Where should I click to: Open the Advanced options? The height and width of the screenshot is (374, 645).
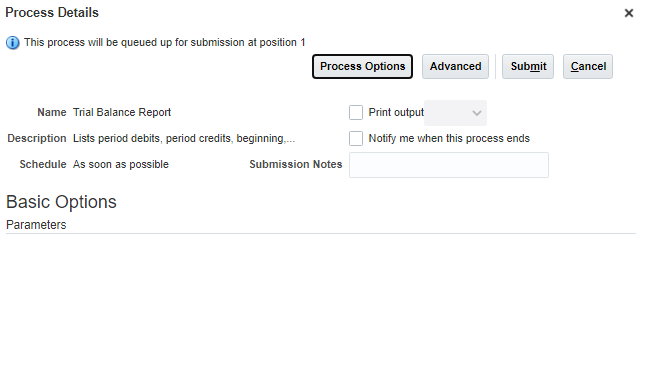tap(455, 66)
